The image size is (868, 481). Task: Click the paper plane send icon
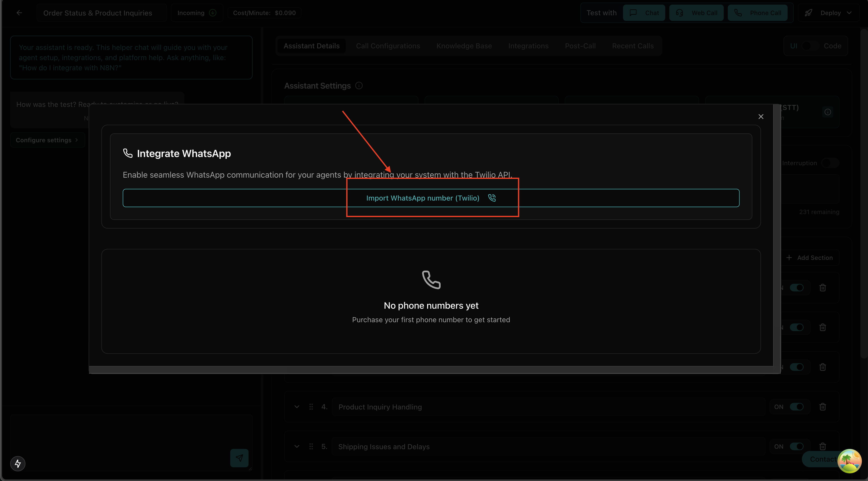click(239, 458)
